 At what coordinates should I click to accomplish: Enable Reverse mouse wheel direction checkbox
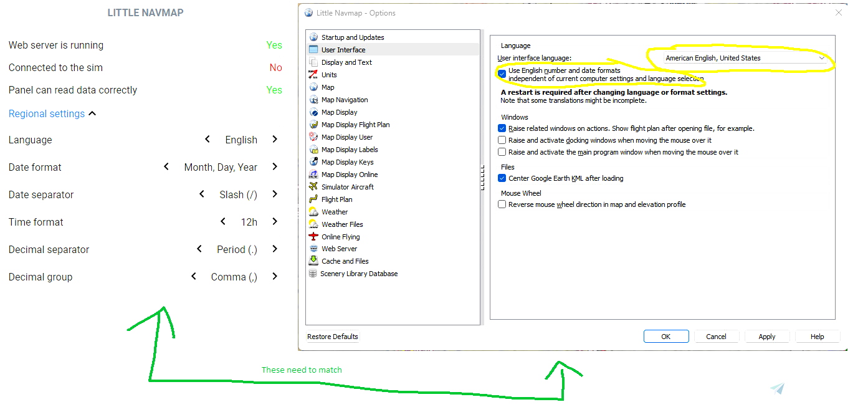pyautogui.click(x=502, y=204)
